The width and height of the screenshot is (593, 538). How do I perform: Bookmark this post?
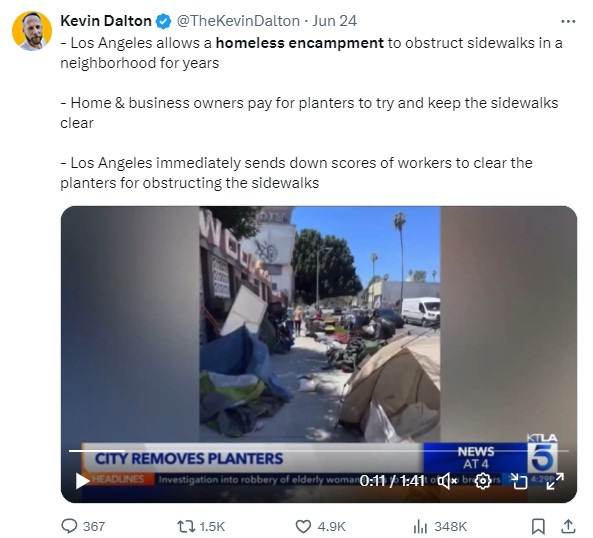point(538,526)
